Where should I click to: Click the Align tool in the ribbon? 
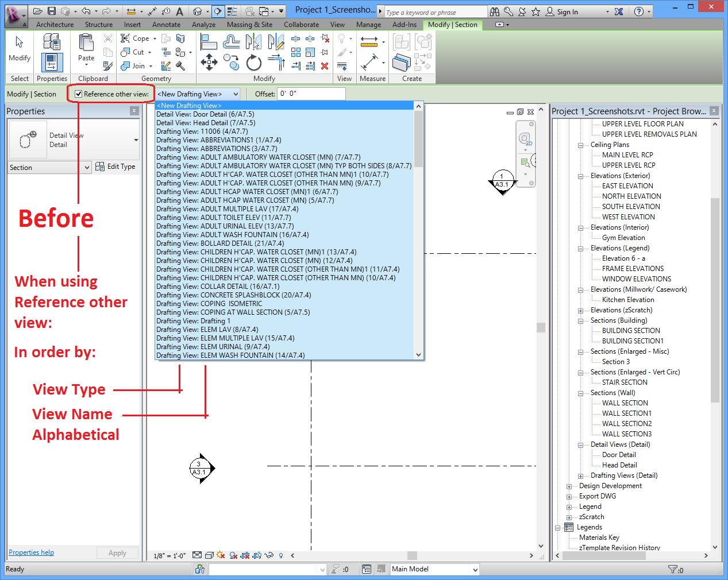click(209, 41)
